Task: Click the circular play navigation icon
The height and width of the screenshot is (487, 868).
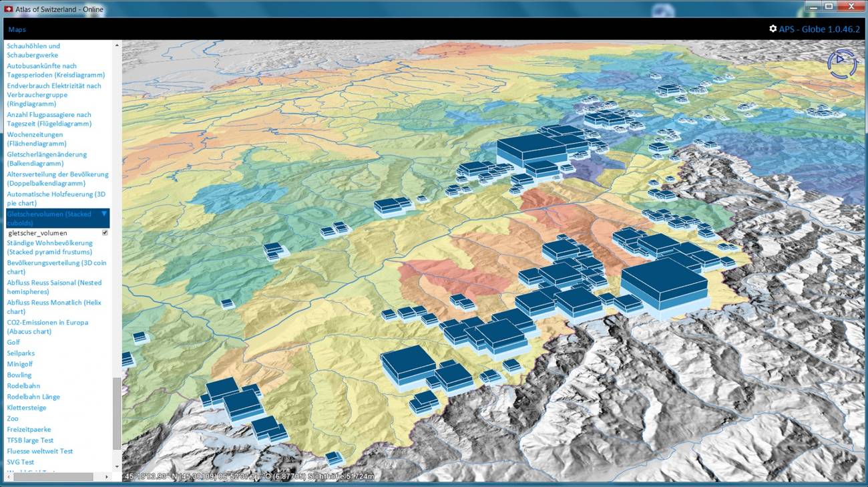Action: tap(841, 63)
